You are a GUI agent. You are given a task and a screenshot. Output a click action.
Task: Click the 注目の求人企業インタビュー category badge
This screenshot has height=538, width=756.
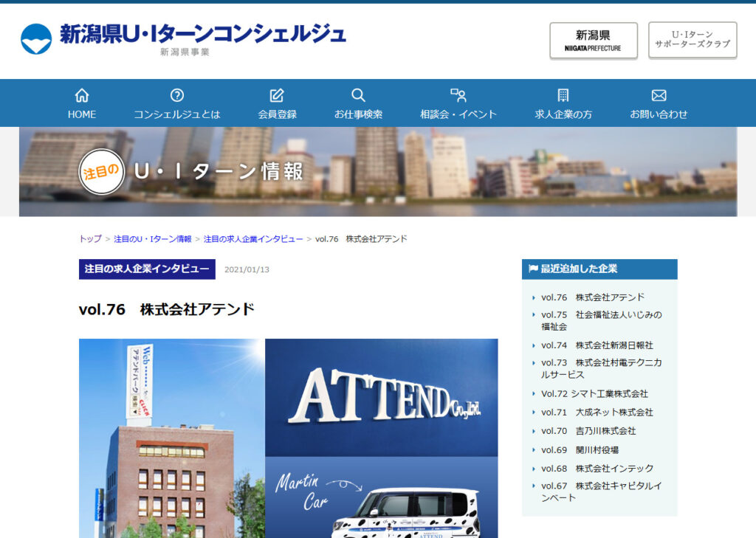147,269
